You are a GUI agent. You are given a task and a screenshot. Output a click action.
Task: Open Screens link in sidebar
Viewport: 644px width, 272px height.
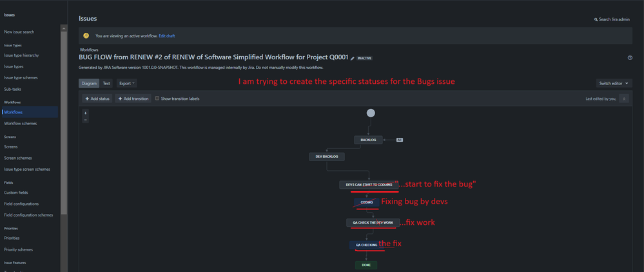tap(11, 147)
